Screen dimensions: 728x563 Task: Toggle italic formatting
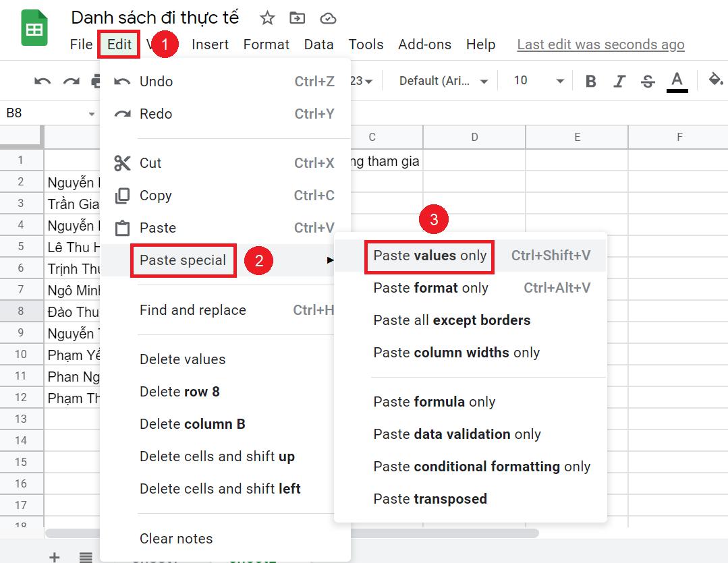[619, 80]
